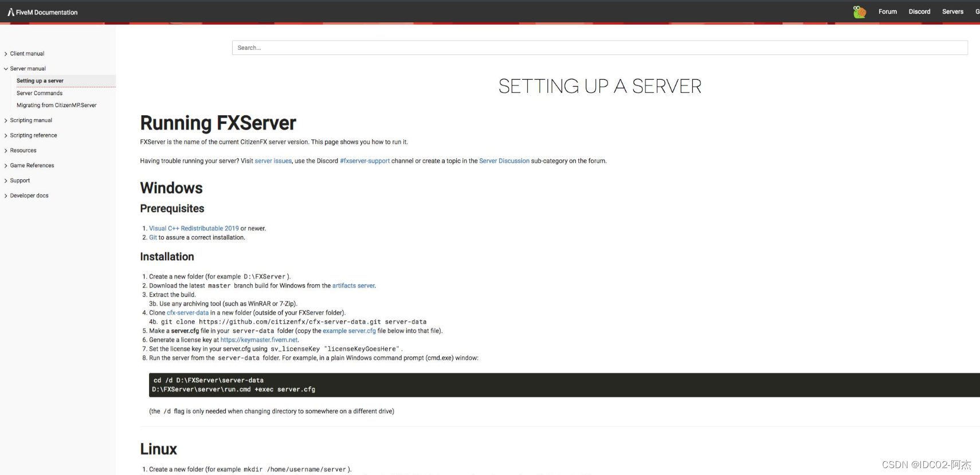Viewport: 980px width, 475px height.
Task: Open the #fxserver-support channel link
Action: coord(365,161)
